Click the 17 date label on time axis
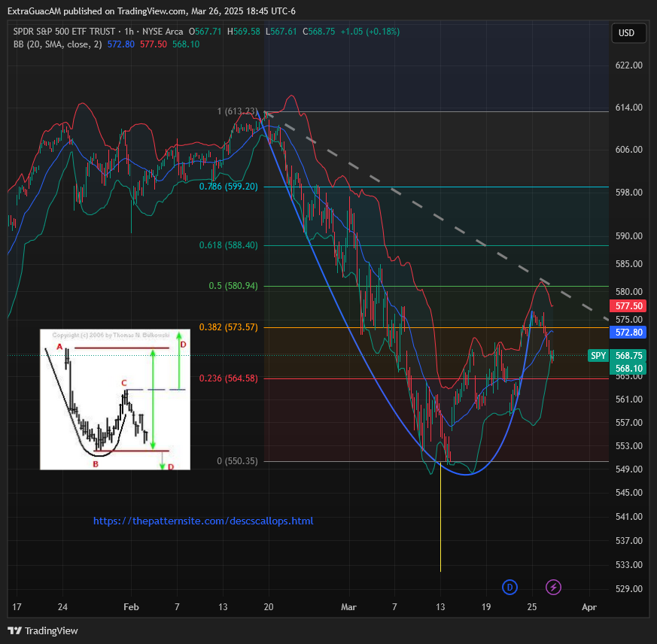Screen dimensions: 657x644 click(x=17, y=606)
